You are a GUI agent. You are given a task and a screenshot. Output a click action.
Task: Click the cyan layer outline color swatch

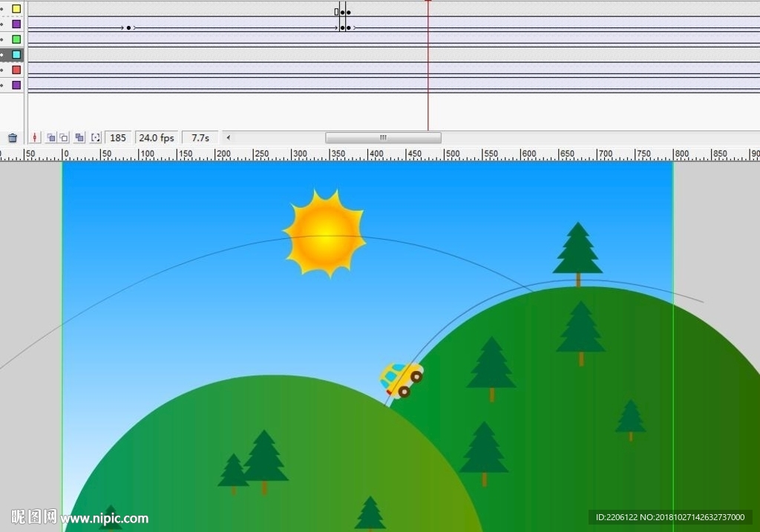click(x=16, y=55)
